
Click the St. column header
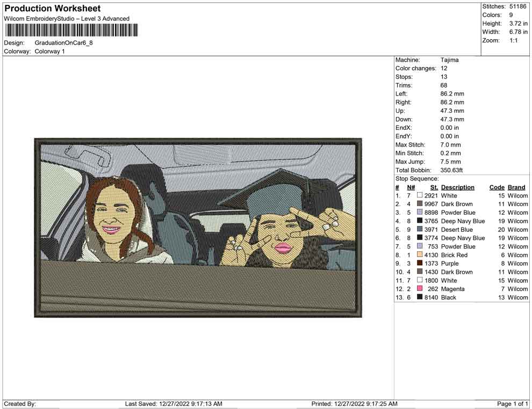pyautogui.click(x=434, y=187)
